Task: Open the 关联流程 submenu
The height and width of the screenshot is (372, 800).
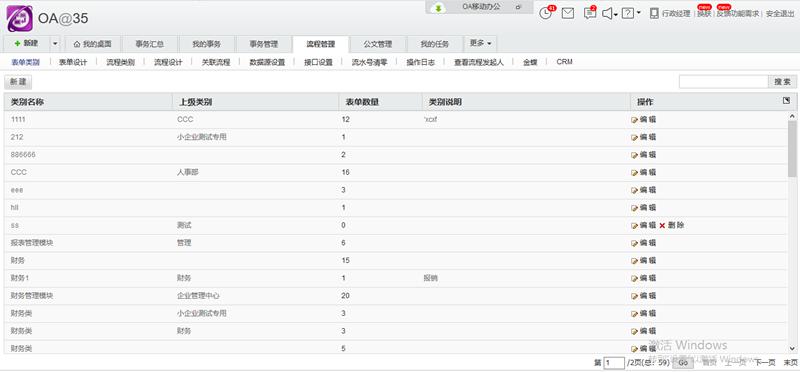Action: point(216,62)
